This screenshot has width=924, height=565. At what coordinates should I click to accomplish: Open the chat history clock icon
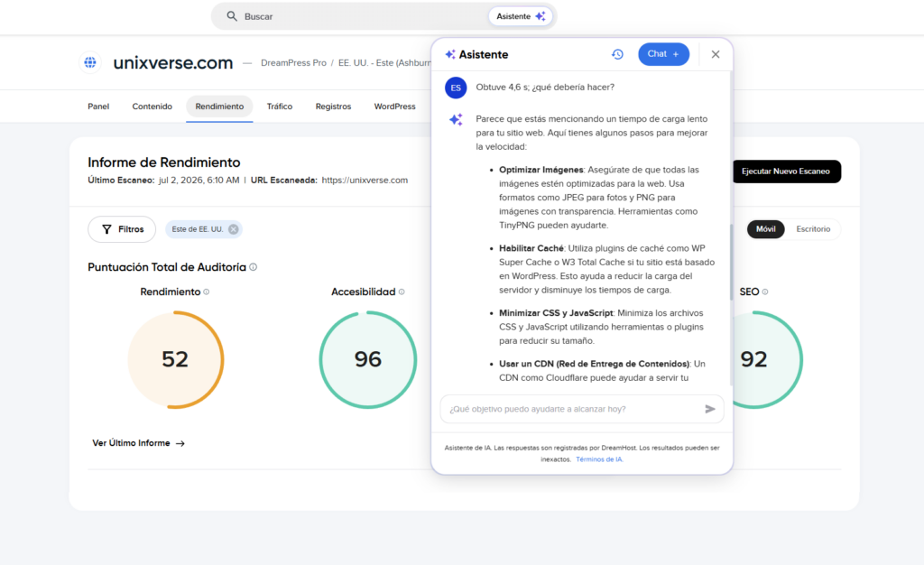[x=617, y=54]
